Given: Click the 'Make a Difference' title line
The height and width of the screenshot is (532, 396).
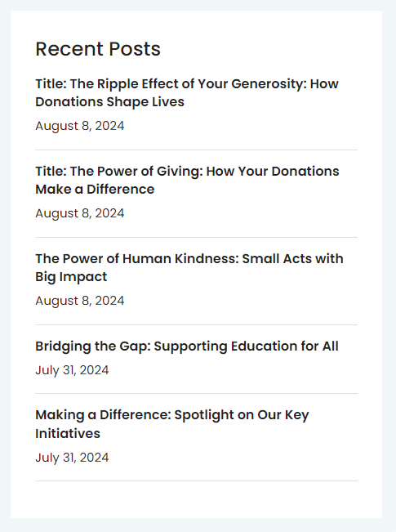Looking at the screenshot, I should pyautogui.click(x=95, y=190).
